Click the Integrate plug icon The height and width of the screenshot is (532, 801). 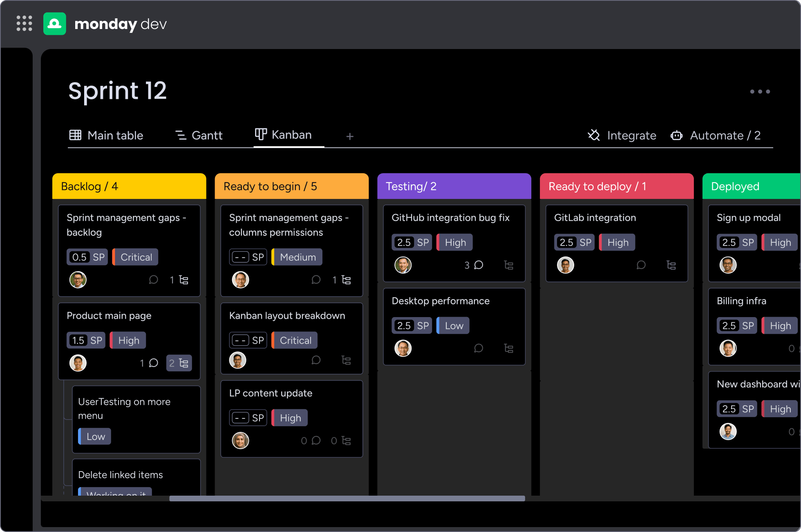click(594, 135)
